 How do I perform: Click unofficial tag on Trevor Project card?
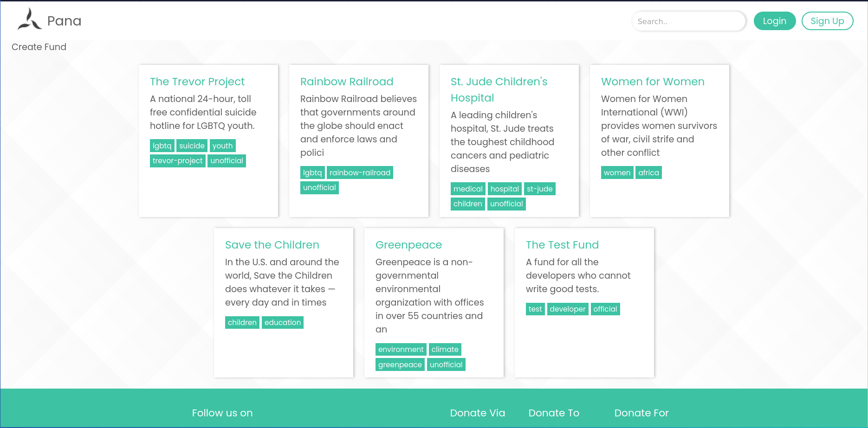(x=227, y=161)
